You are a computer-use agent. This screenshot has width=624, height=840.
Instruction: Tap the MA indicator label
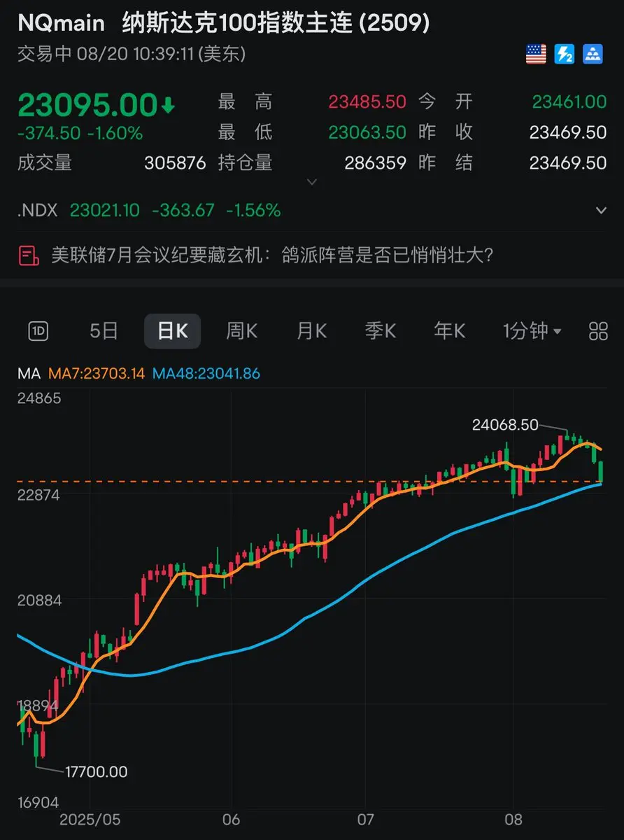coord(29,374)
